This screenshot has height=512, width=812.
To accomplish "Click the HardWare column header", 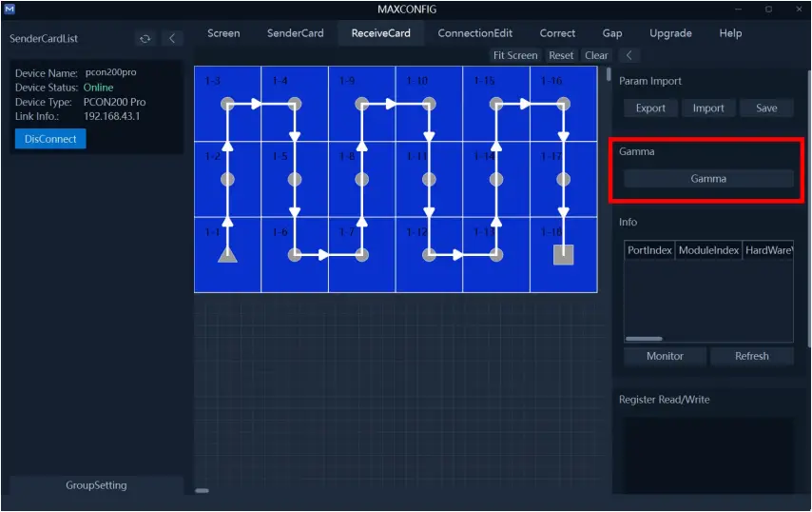I will tap(768, 250).
